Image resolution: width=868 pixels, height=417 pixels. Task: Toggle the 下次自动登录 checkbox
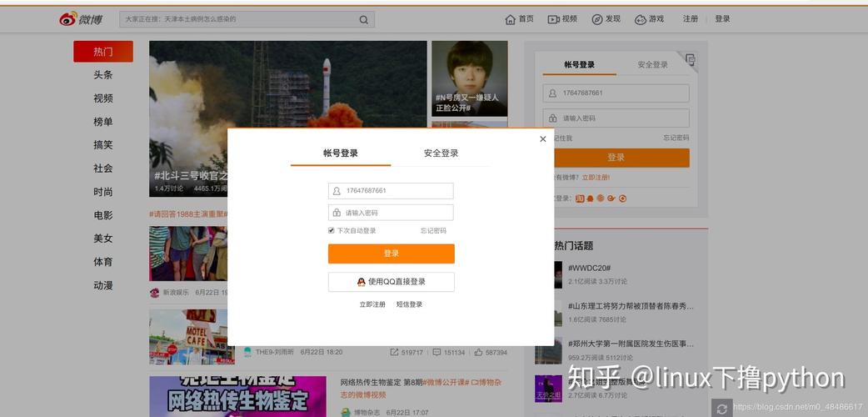click(331, 231)
